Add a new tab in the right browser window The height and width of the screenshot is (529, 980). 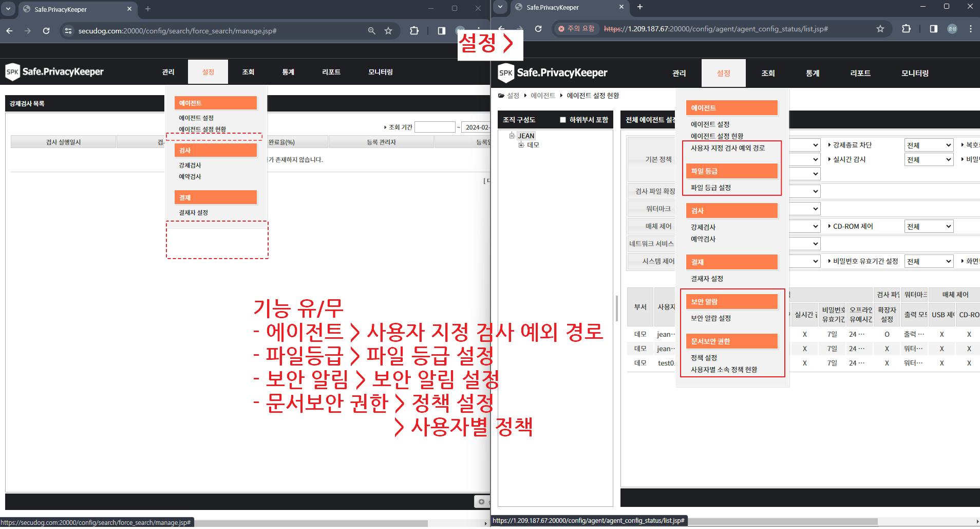(x=639, y=7)
